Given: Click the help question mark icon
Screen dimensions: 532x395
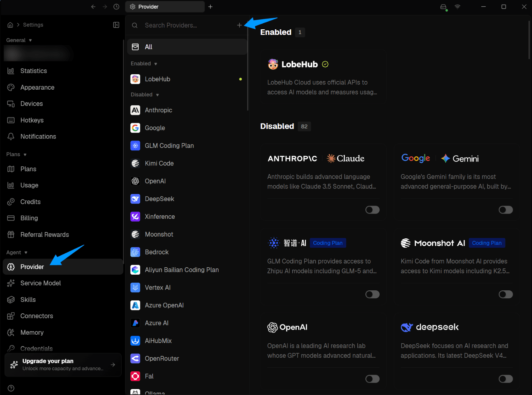Looking at the screenshot, I should coord(11,388).
